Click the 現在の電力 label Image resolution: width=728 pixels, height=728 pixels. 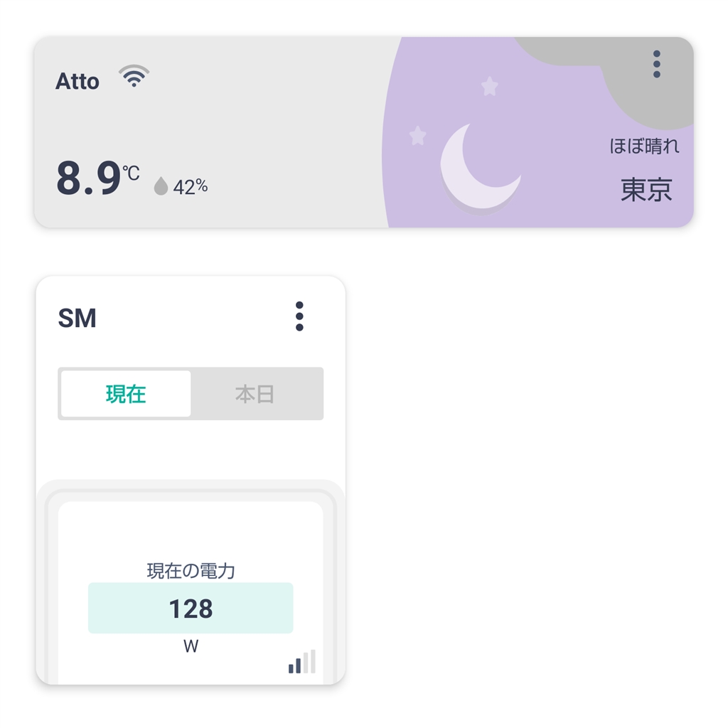[x=191, y=571]
